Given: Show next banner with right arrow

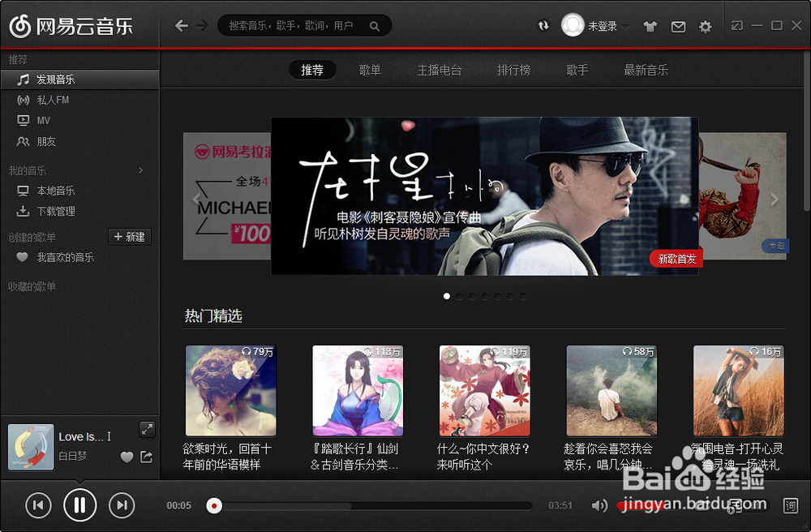Looking at the screenshot, I should (775, 199).
